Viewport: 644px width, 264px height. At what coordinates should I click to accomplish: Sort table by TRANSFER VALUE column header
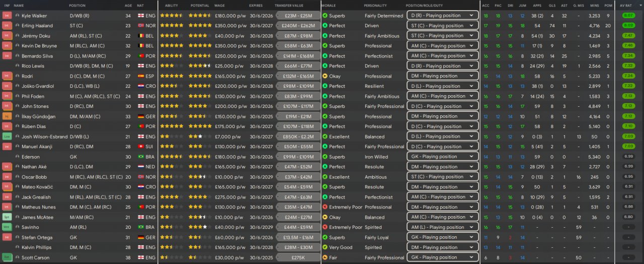pos(289,5)
